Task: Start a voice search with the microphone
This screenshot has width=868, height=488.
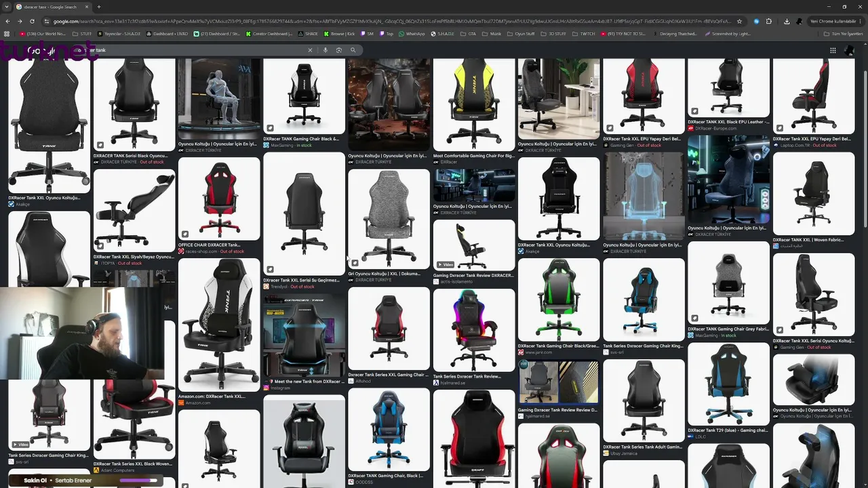Action: (325, 50)
